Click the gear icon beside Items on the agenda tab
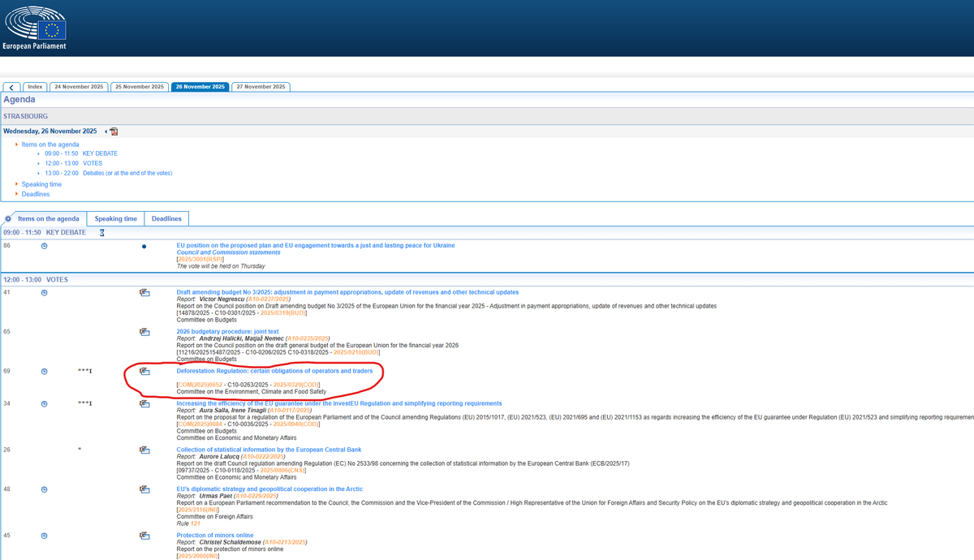The height and width of the screenshot is (560, 974). click(x=8, y=218)
